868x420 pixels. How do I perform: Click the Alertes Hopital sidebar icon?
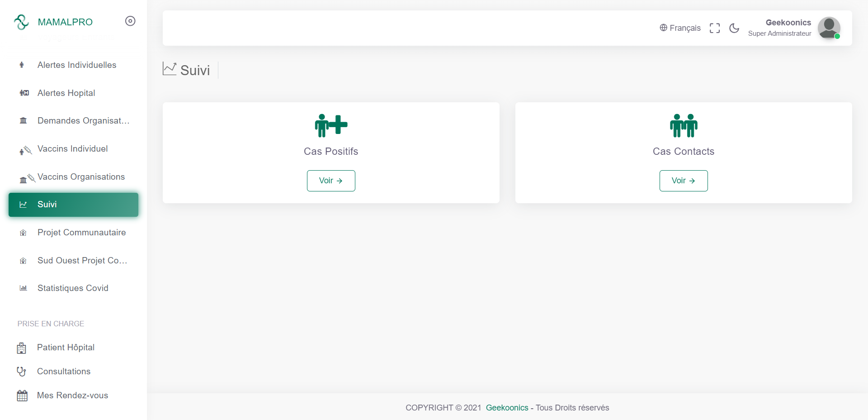(x=24, y=93)
